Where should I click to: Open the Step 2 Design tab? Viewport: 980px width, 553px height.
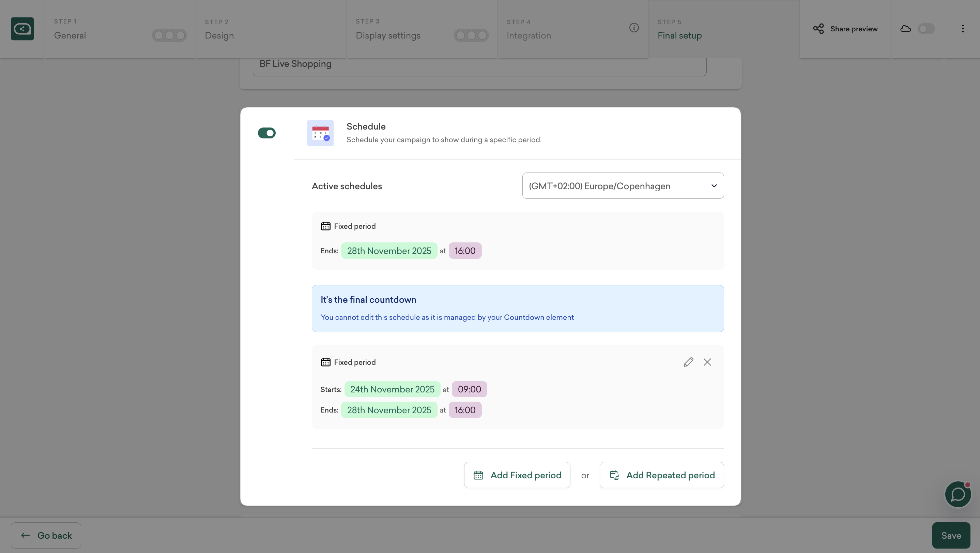pyautogui.click(x=271, y=29)
